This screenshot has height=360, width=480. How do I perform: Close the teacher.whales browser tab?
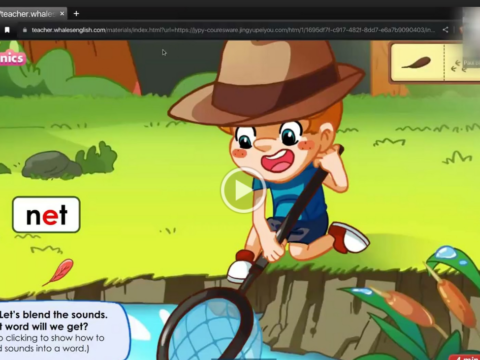(x=62, y=14)
